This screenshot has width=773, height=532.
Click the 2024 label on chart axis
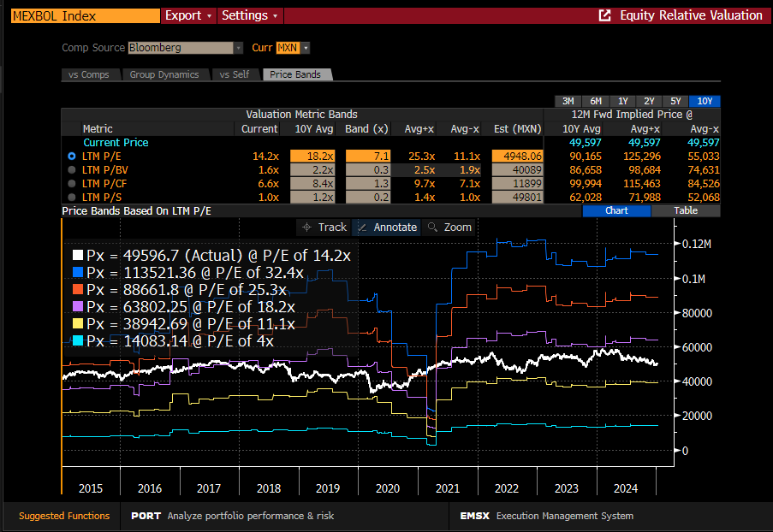pyautogui.click(x=626, y=488)
